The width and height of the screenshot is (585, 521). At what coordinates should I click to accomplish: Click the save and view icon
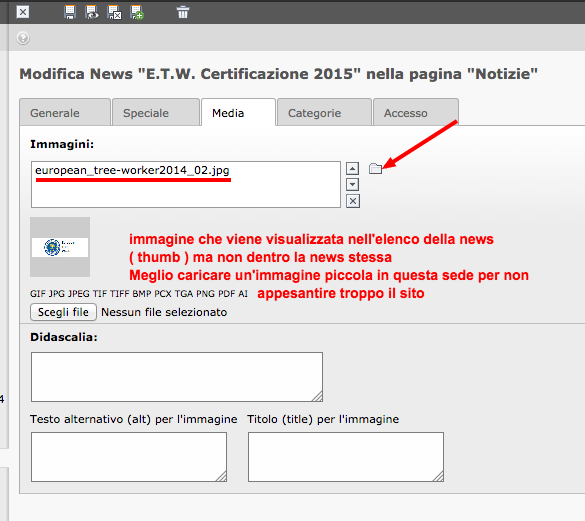[92, 12]
